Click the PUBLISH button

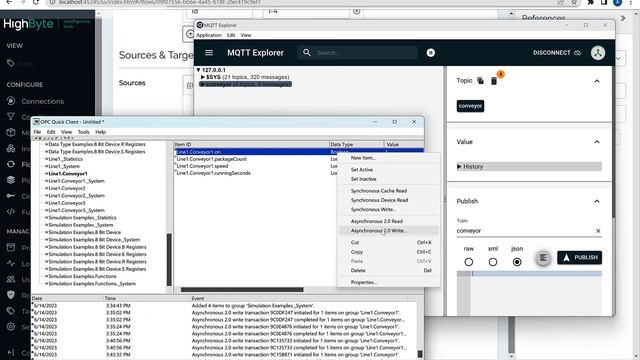point(579,258)
